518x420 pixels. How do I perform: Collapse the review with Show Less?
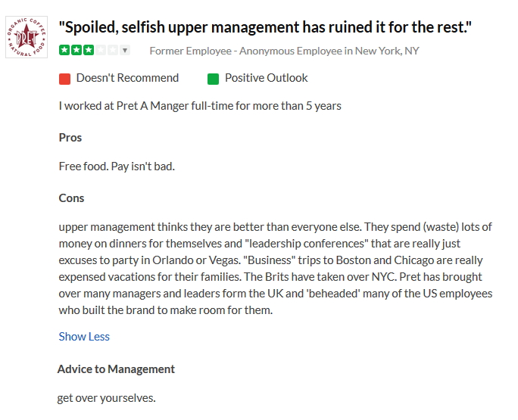tap(84, 336)
